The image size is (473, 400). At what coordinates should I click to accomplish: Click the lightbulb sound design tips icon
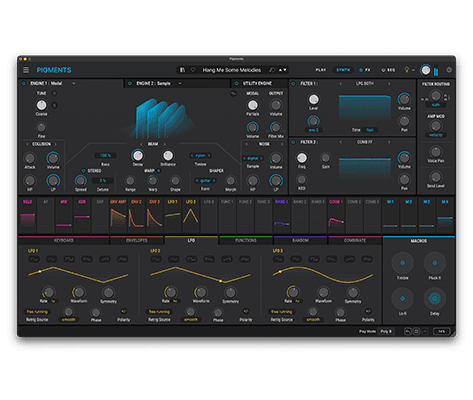coord(406,70)
